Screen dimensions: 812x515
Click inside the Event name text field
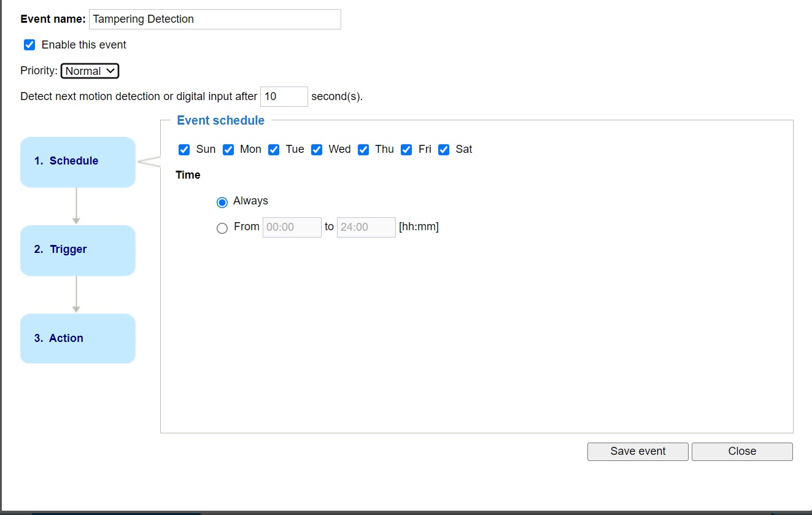click(215, 19)
